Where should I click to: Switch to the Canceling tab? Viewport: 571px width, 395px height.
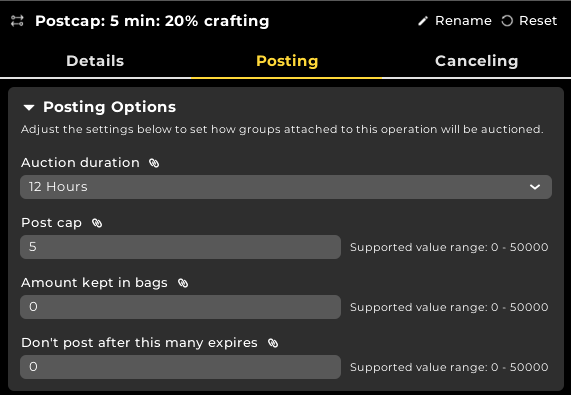(x=476, y=61)
